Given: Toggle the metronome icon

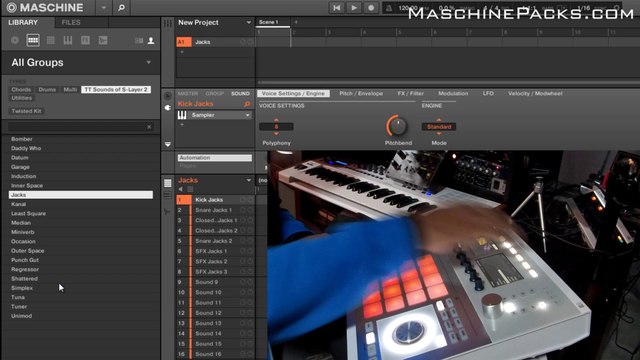Looking at the screenshot, I should pos(389,8).
